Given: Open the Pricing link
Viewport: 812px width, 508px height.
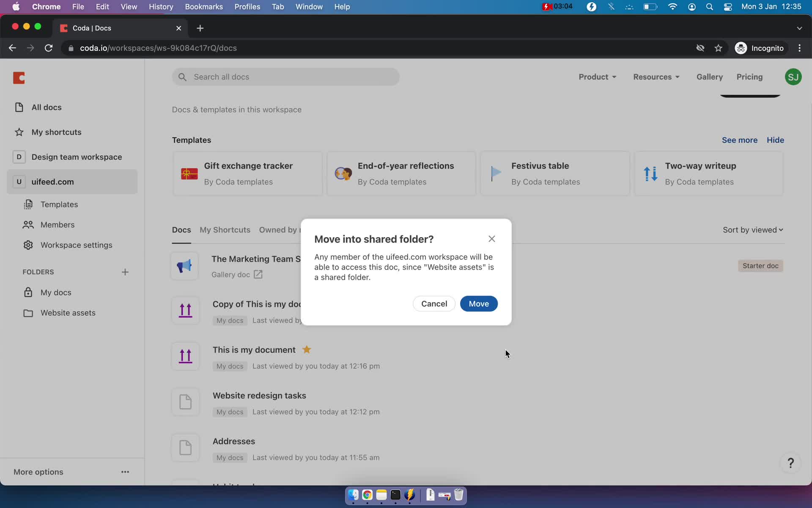Looking at the screenshot, I should point(749,77).
